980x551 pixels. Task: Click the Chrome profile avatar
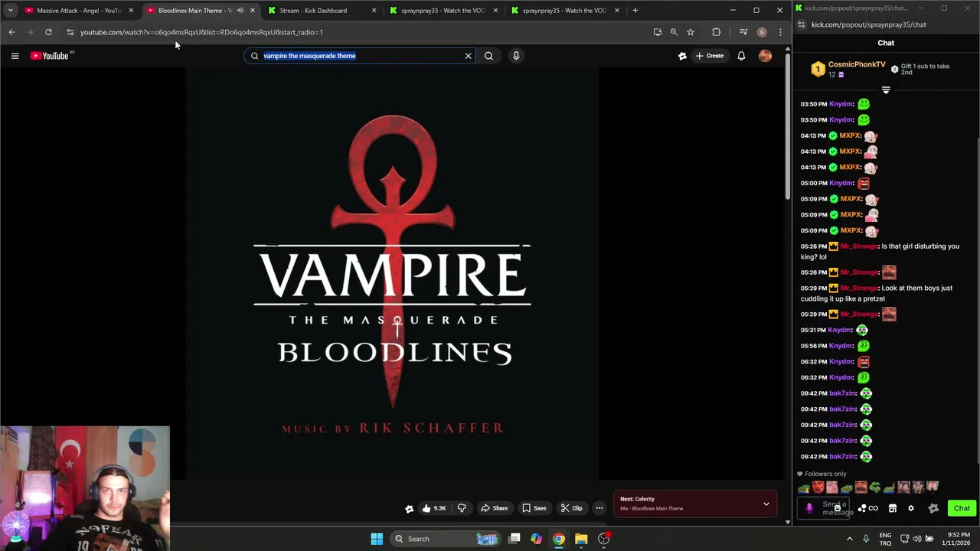[762, 32]
